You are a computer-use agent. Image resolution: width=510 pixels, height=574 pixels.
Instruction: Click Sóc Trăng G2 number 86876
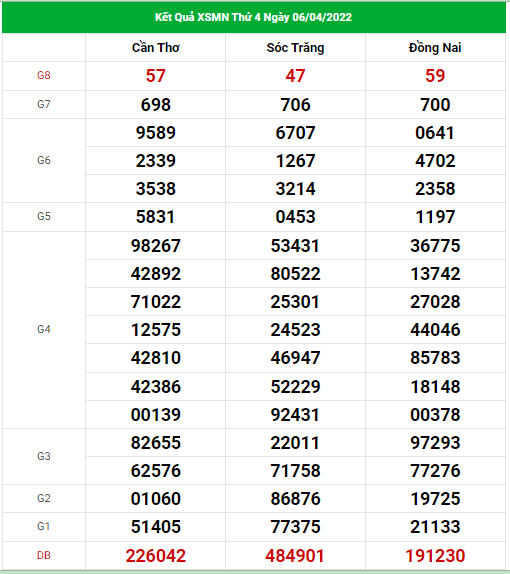[295, 499]
